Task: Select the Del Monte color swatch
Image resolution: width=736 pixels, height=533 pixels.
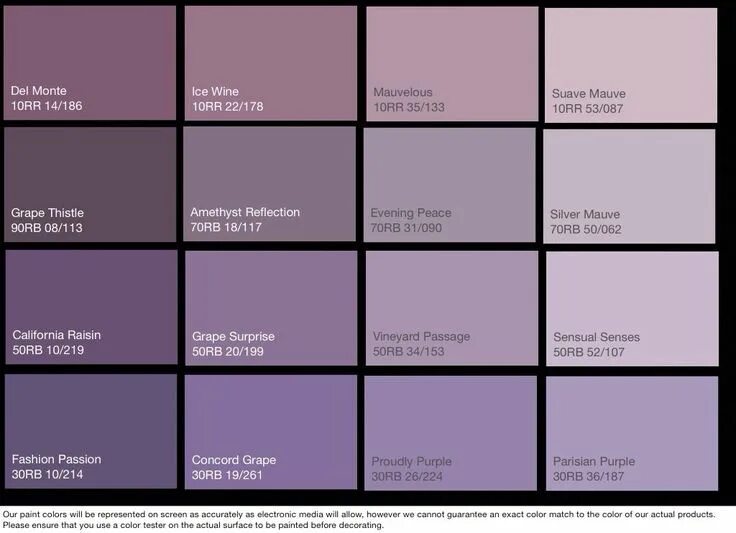Action: pyautogui.click(x=90, y=63)
